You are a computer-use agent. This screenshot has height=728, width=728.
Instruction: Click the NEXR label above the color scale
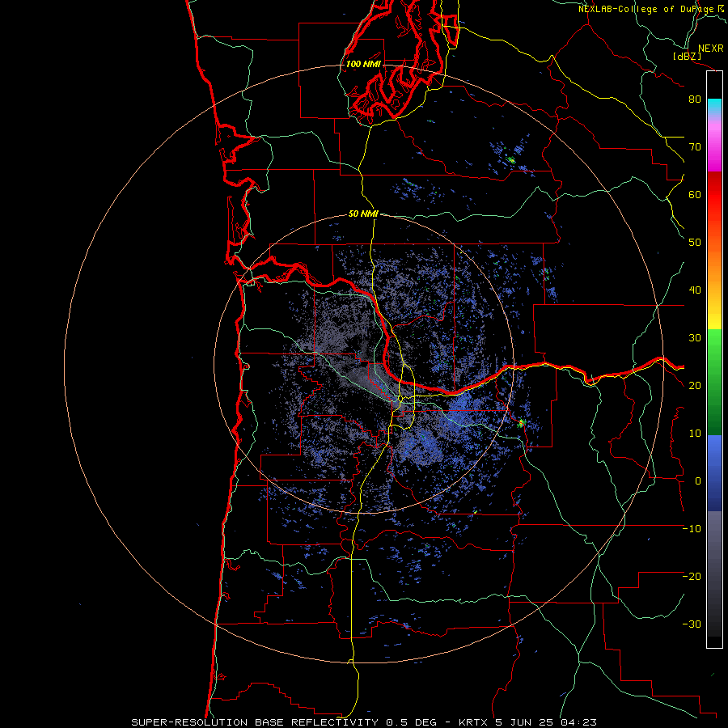(710, 49)
